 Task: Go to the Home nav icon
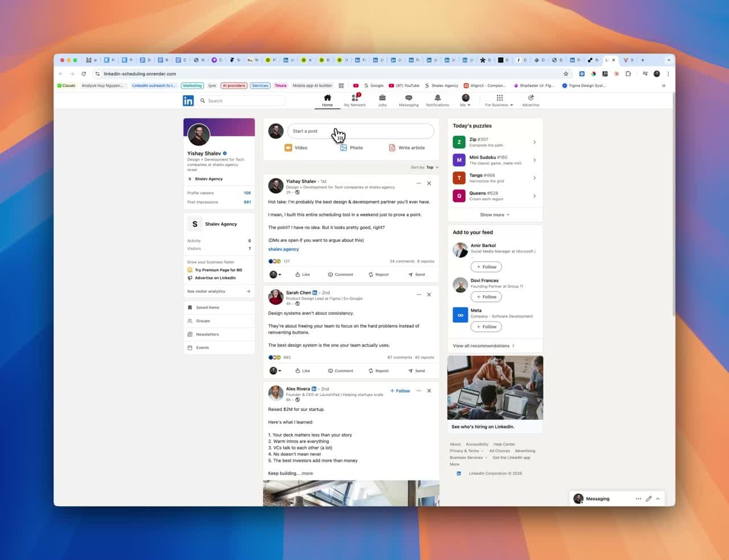coord(327,101)
